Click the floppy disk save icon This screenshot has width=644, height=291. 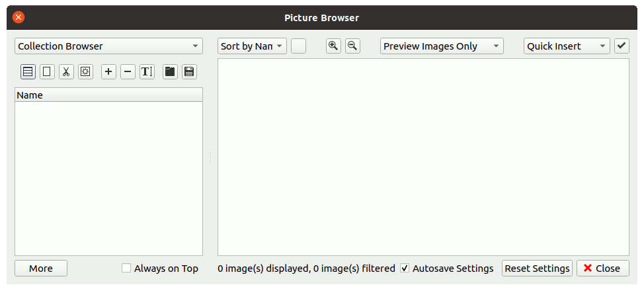[189, 71]
